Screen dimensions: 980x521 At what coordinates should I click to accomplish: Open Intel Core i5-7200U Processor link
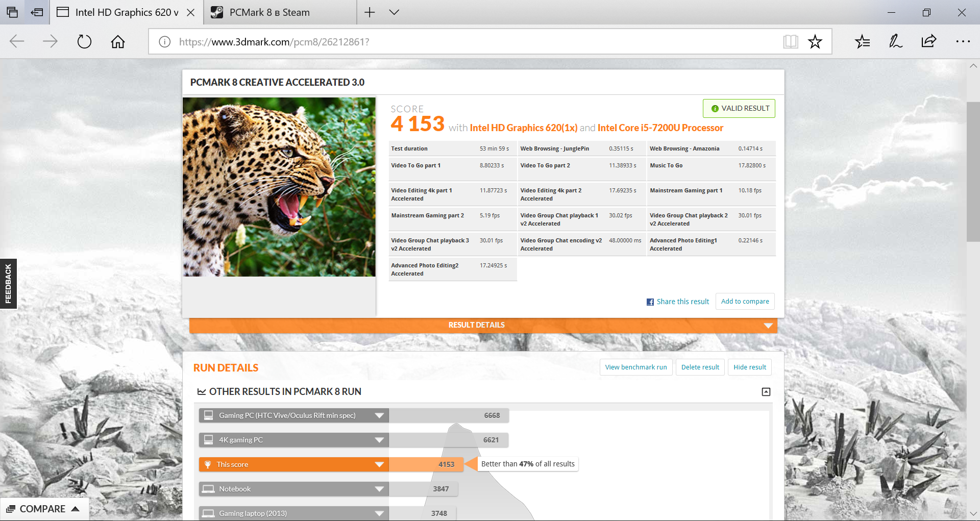[660, 128]
